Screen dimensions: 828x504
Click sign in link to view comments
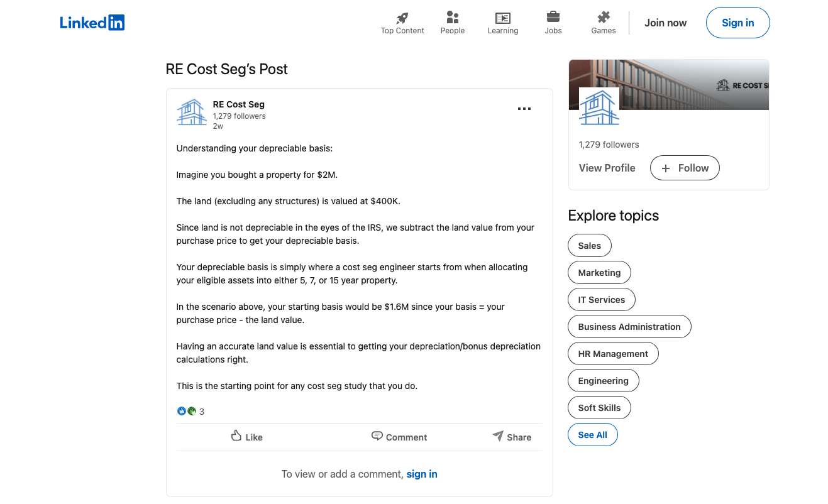pyautogui.click(x=422, y=474)
